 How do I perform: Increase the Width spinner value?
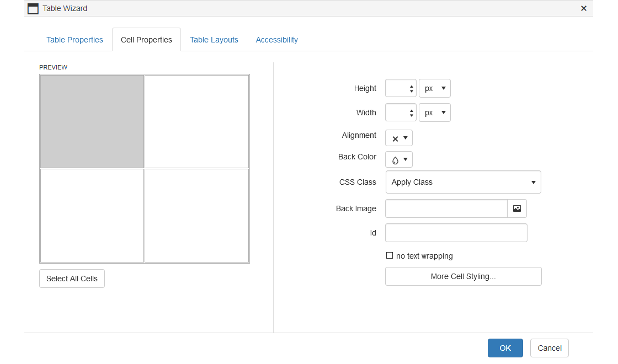[x=412, y=110]
